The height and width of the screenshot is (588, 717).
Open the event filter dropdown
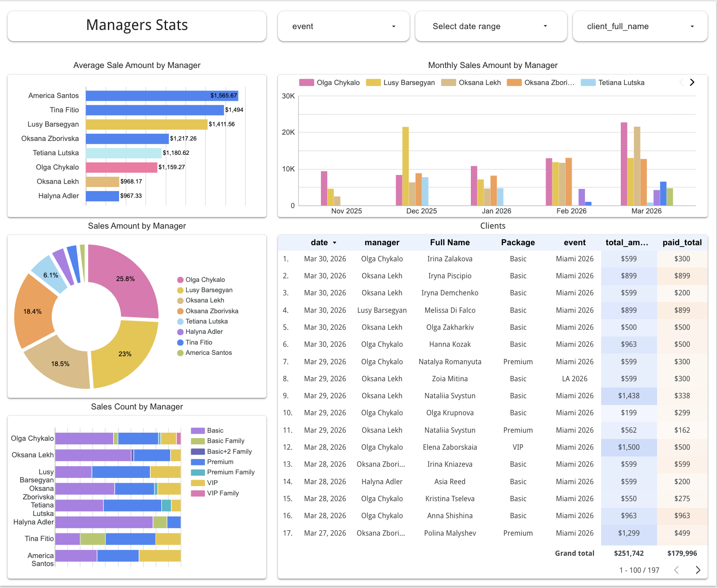click(x=343, y=26)
